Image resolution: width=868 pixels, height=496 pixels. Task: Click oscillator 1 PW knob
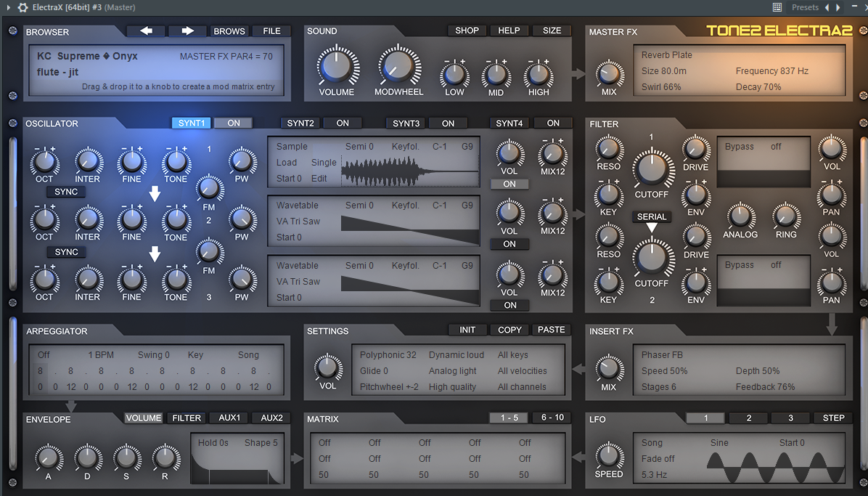242,161
